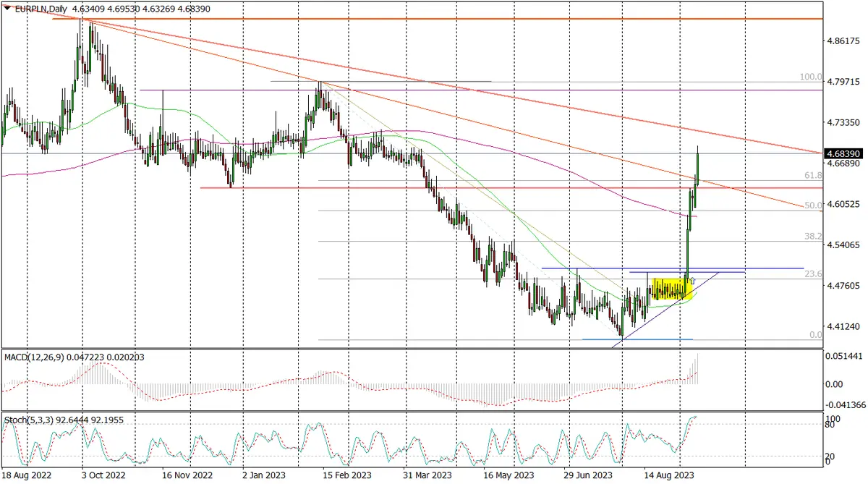
Task: Click the Stoch(5,3,3) indicator label
Action: click(x=29, y=420)
